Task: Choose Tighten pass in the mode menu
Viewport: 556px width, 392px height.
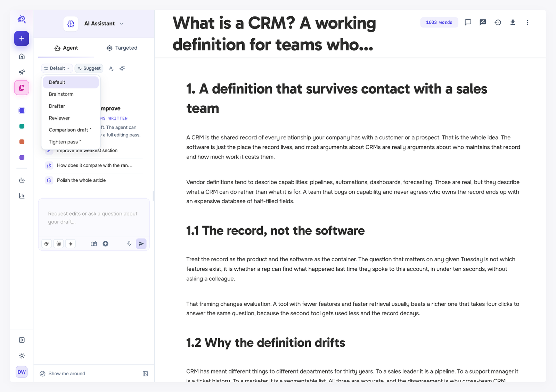Action: tap(71, 142)
